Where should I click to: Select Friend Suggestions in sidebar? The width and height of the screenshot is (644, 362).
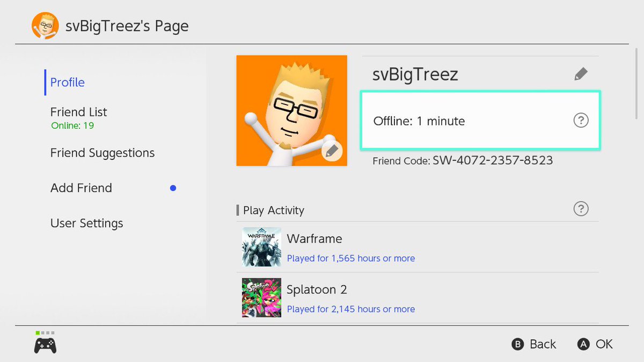click(x=103, y=153)
